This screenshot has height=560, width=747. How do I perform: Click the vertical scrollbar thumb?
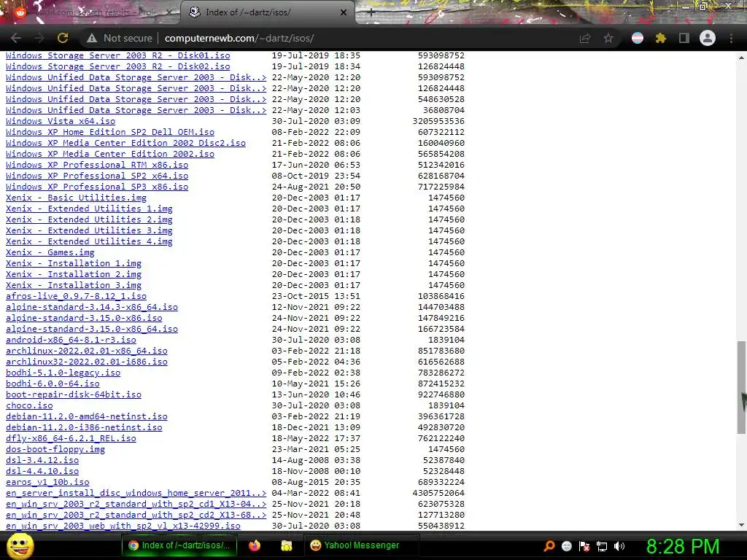(741, 387)
